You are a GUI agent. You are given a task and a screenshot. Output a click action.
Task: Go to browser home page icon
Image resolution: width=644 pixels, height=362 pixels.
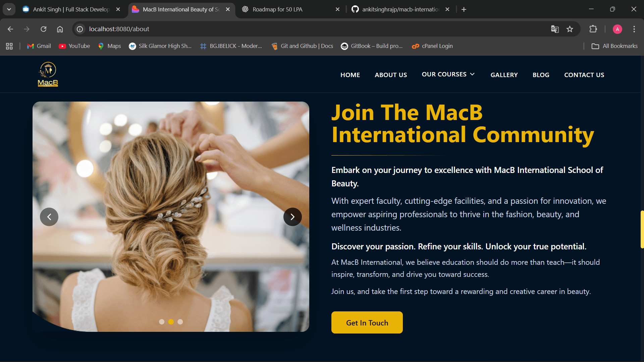[x=60, y=29]
